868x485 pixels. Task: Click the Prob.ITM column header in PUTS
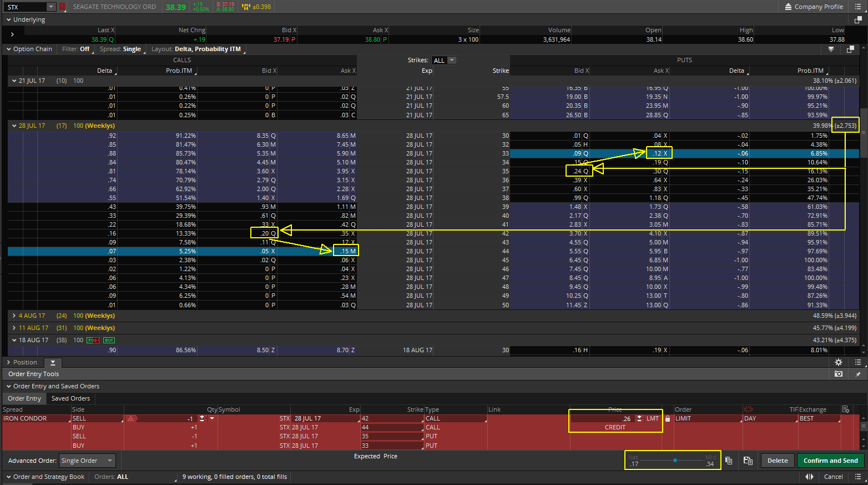(810, 71)
